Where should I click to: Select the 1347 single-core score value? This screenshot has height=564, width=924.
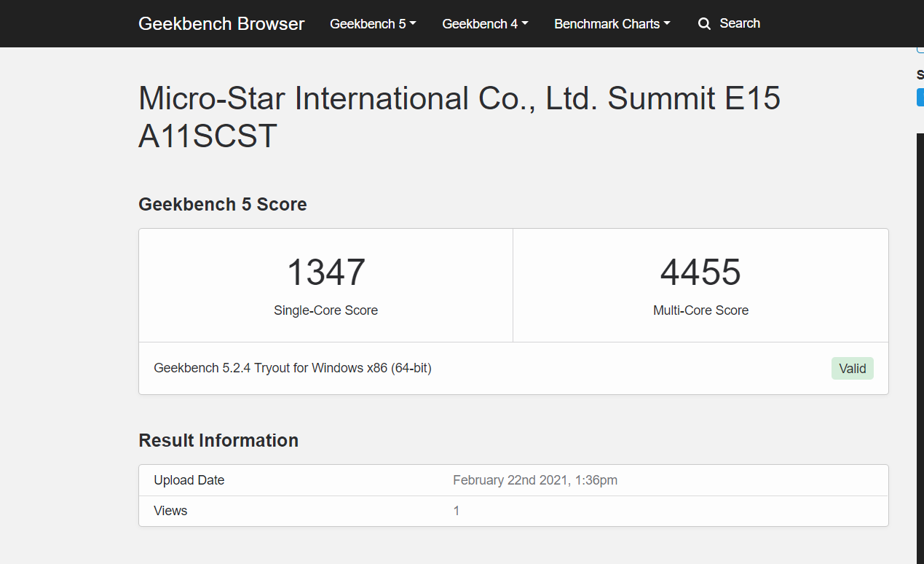[x=326, y=272]
